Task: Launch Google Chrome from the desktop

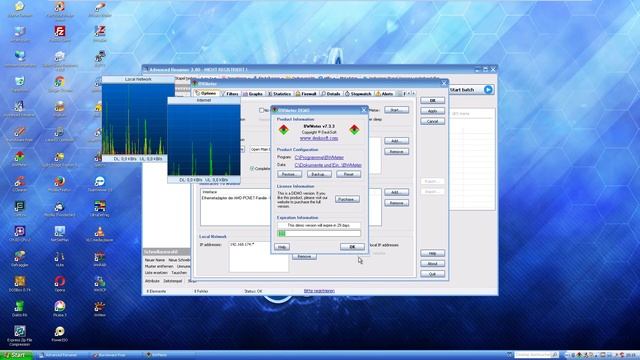Action: 60,82
